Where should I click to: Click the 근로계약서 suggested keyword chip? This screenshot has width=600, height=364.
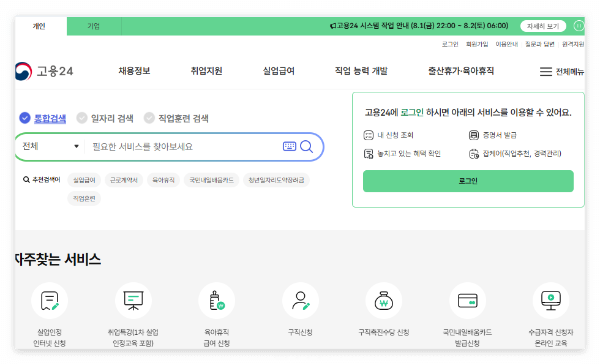[124, 180]
